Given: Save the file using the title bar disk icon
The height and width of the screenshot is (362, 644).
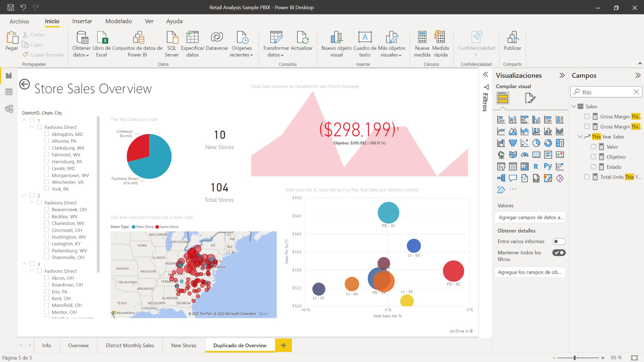Looking at the screenshot, I should [10, 7].
